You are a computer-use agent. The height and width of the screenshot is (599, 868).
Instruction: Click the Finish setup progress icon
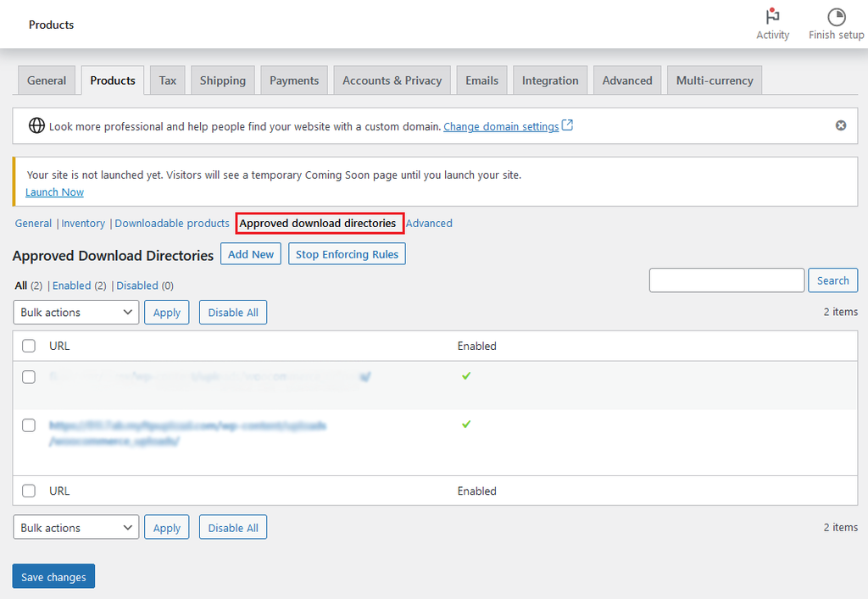836,17
